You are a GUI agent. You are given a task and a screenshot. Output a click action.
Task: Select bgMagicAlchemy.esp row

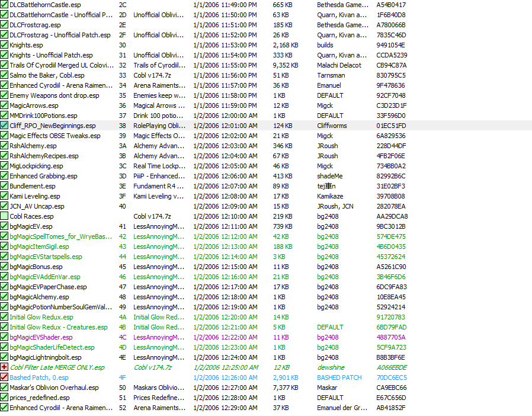coord(39,297)
